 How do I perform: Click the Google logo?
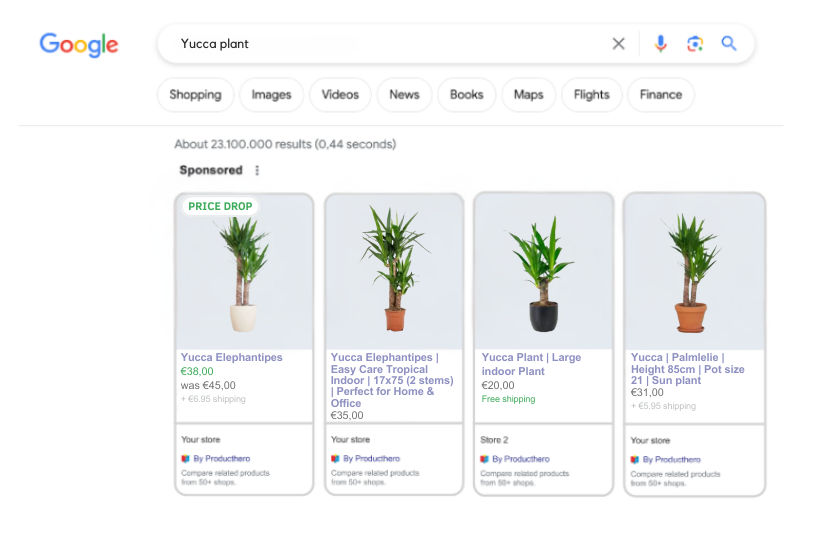coord(79,44)
